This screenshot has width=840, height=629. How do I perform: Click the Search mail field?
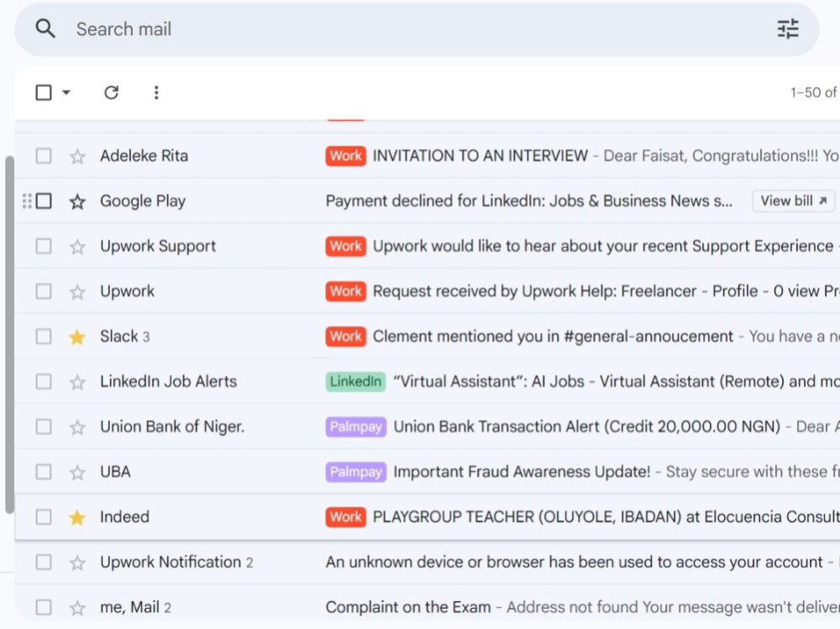click(417, 29)
